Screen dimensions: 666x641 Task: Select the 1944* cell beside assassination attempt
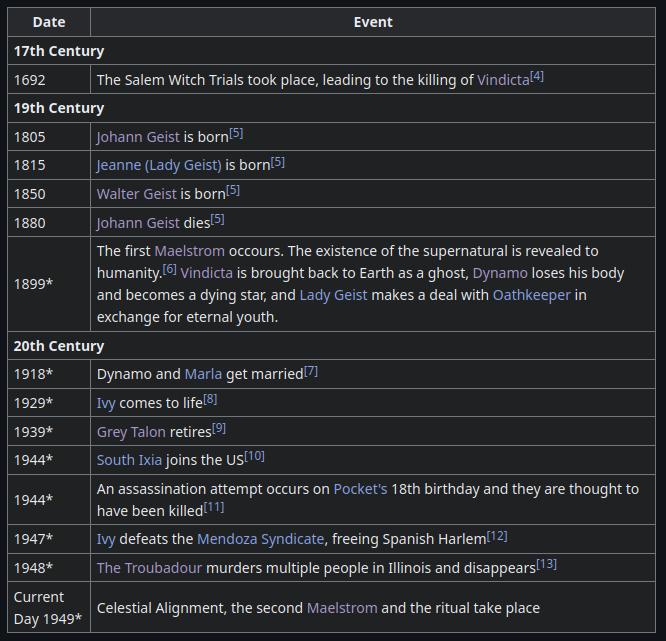[x=49, y=500]
